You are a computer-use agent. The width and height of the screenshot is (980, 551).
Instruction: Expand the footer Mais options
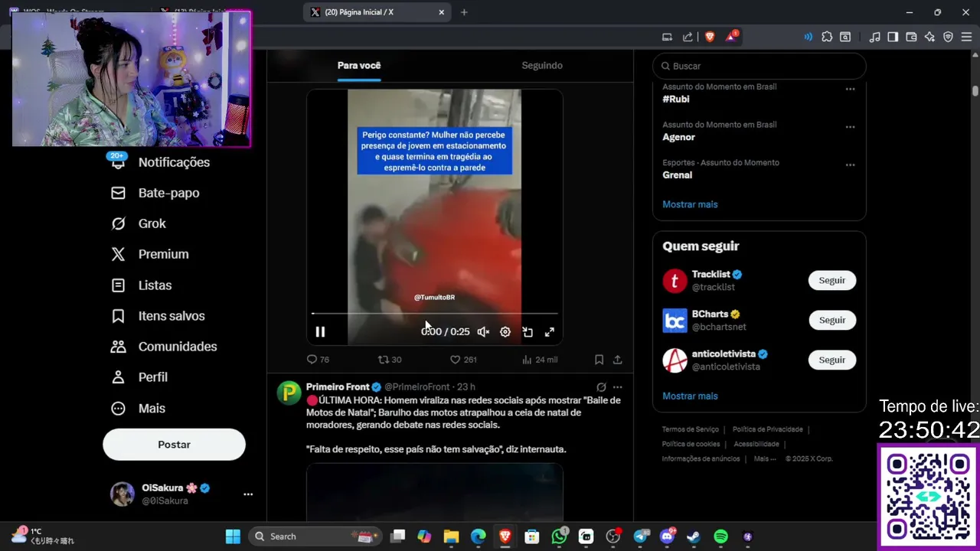point(765,458)
